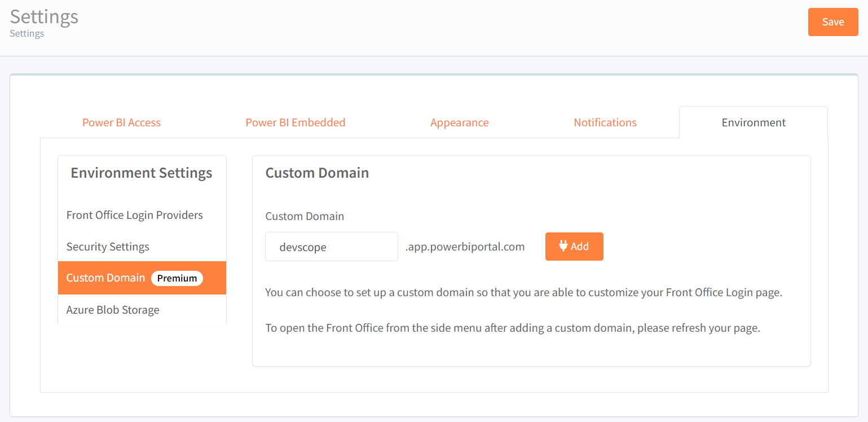
Task: Click the orange Save button
Action: 833,22
